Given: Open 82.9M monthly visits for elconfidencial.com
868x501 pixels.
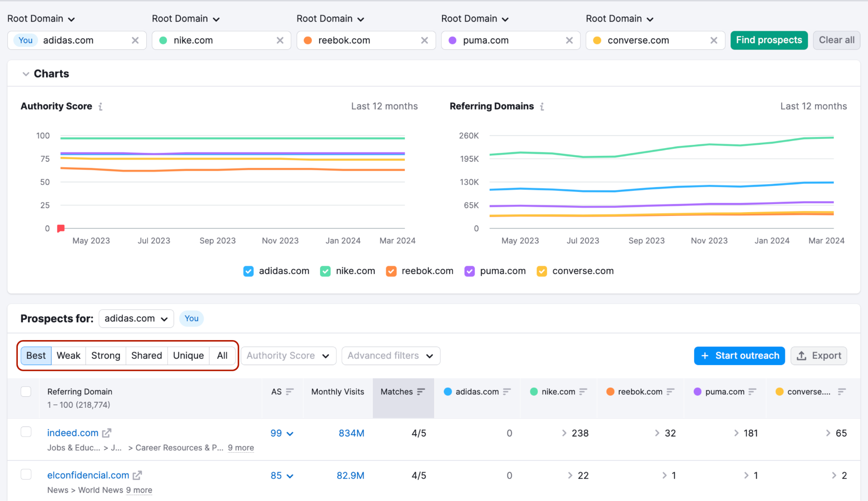Looking at the screenshot, I should pyautogui.click(x=351, y=476).
